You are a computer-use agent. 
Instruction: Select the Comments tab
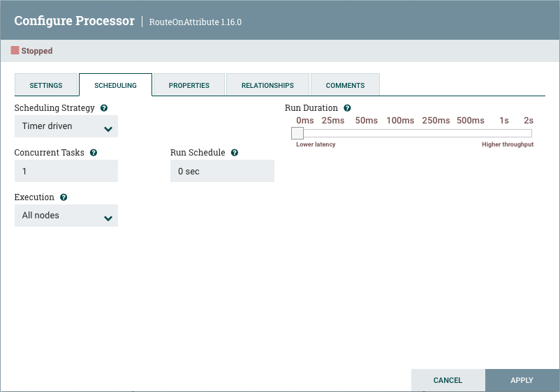coord(345,85)
